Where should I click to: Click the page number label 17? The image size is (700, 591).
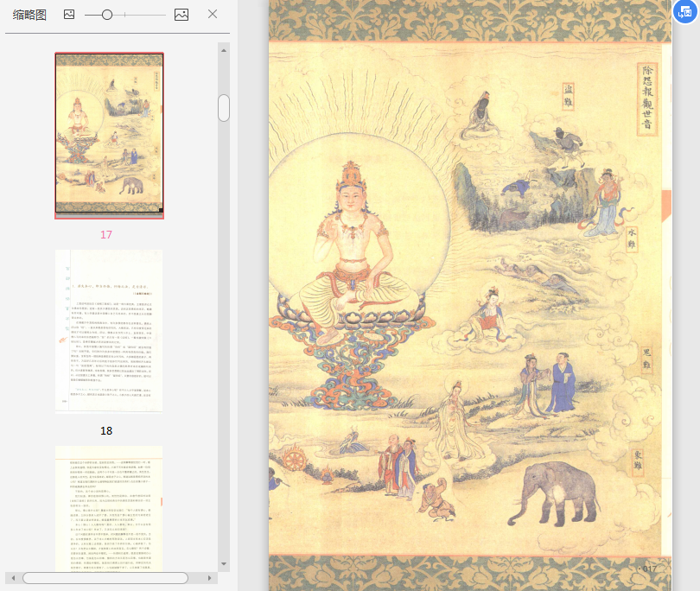pos(106,235)
